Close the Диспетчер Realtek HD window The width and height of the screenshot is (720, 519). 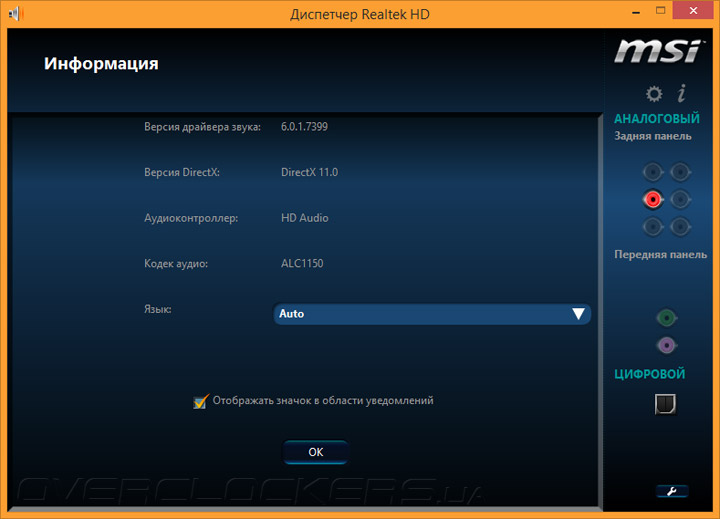click(x=693, y=10)
